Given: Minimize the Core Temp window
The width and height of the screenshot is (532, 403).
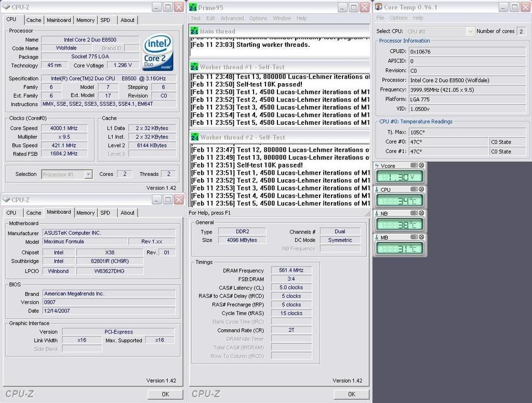Looking at the screenshot, I should (x=503, y=7).
